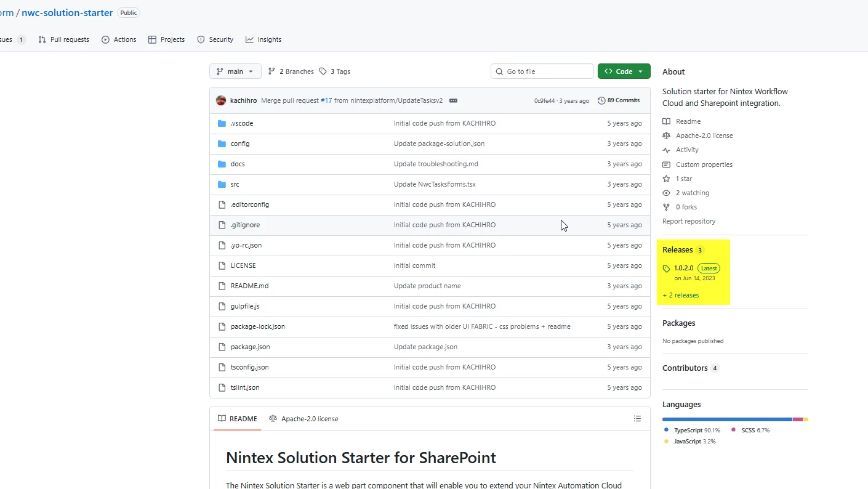Click the gulpfile.js file icon
868x489 pixels.
tap(222, 306)
